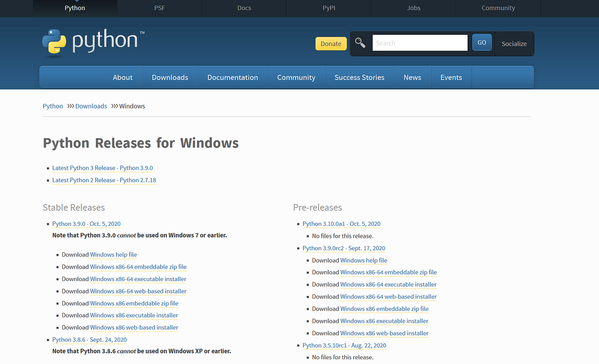Download Windows help file under 3.9.0rc2
Viewport: 599px width, 364px height.
click(x=364, y=260)
